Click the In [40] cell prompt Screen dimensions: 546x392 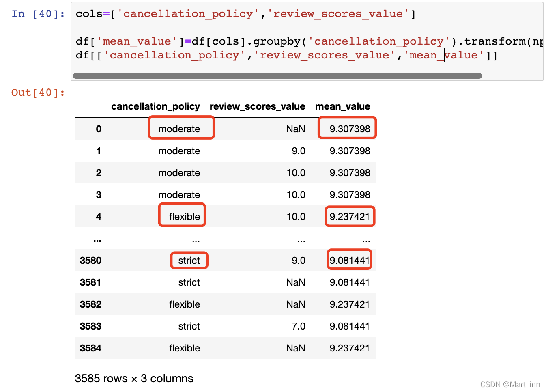coord(38,14)
